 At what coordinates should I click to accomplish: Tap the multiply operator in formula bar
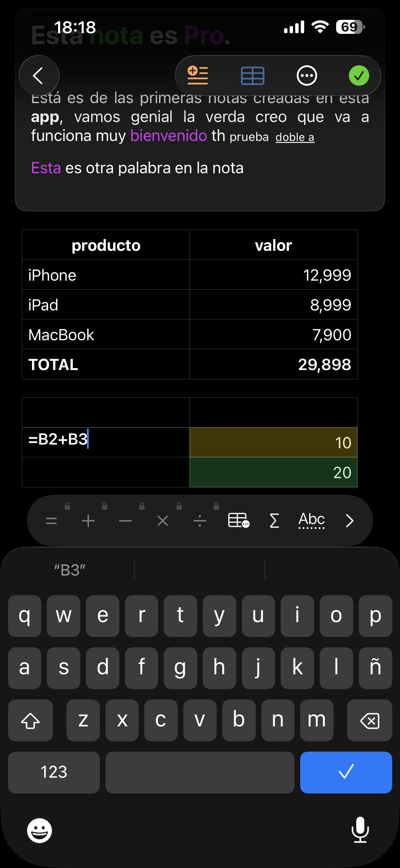pyautogui.click(x=162, y=521)
